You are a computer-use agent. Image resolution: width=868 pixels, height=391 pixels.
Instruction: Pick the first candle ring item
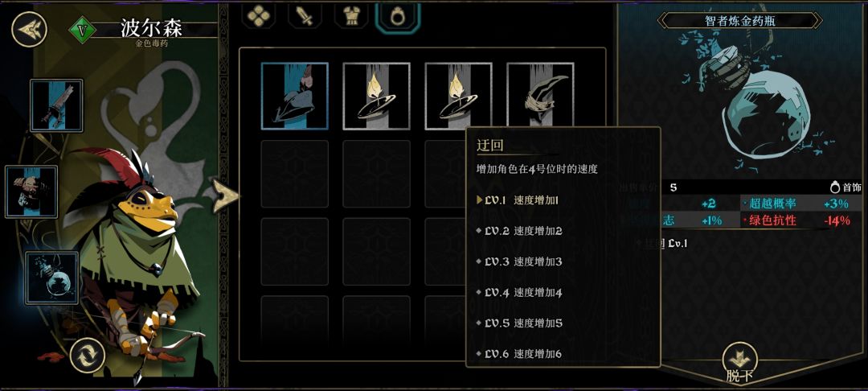click(376, 96)
